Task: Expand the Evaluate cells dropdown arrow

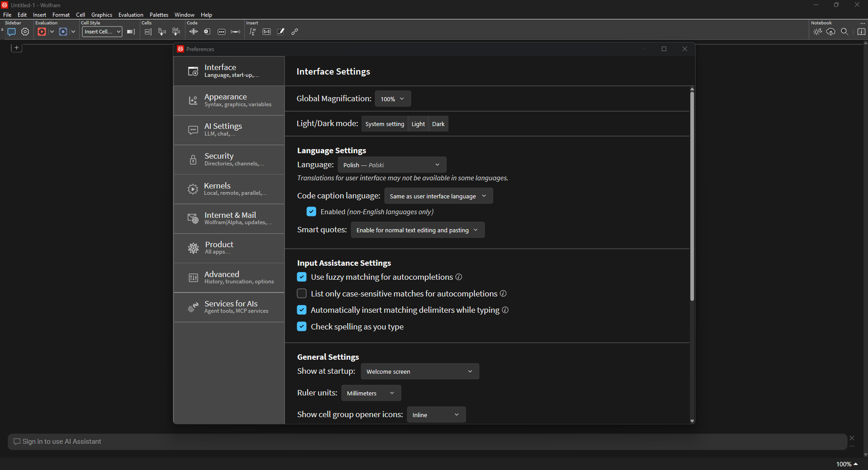Action: (x=52, y=32)
